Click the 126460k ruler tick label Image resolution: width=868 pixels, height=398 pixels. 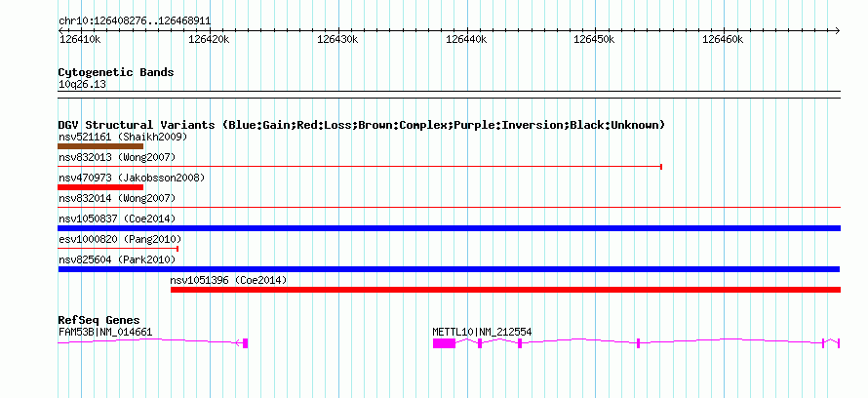[x=723, y=39]
